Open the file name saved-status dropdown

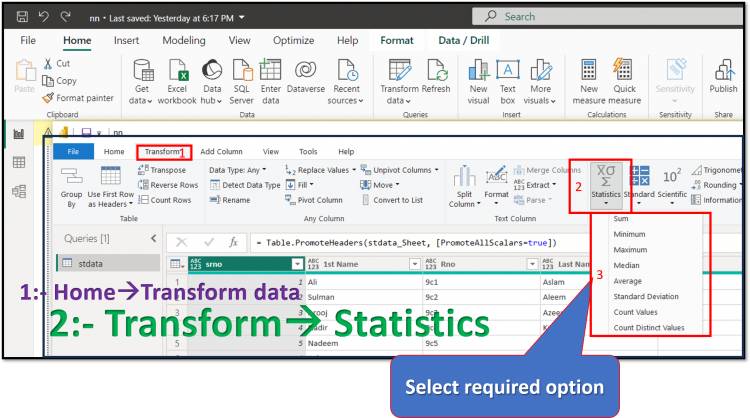(x=241, y=18)
